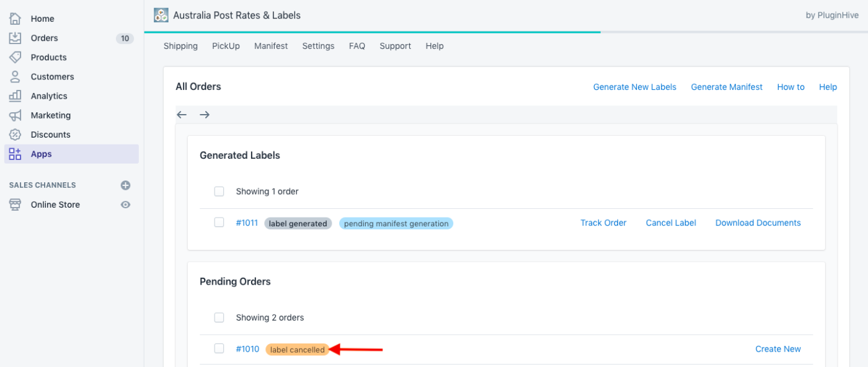The height and width of the screenshot is (367, 868).
Task: Select all orders in Generated Labels
Action: [x=219, y=192]
